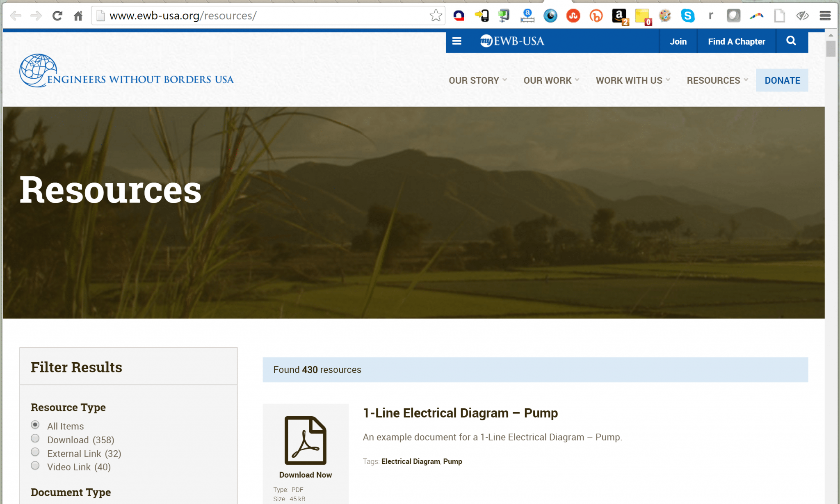
Task: Click the Pump tag
Action: (452, 461)
